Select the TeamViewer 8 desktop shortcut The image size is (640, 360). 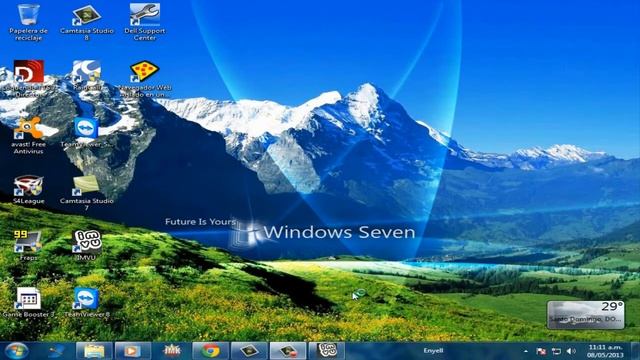(87, 302)
